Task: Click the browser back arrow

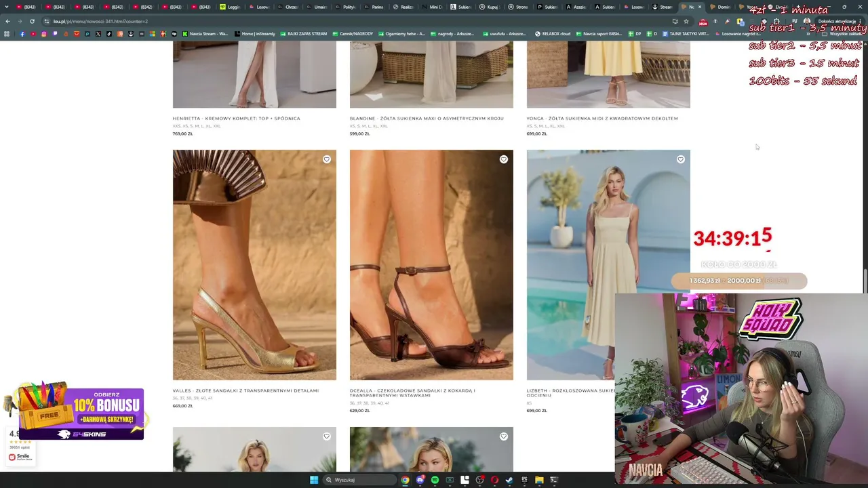Action: pyautogui.click(x=7, y=21)
